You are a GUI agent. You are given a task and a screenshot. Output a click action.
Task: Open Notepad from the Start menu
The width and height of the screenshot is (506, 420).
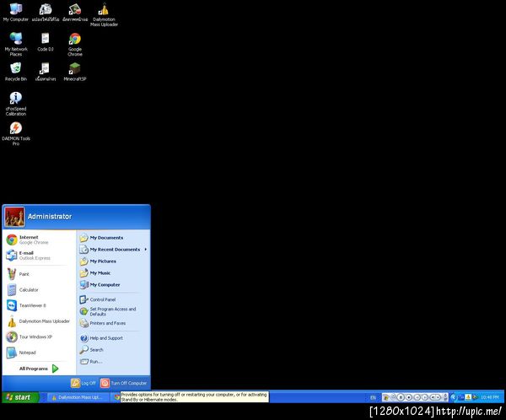coord(39,353)
